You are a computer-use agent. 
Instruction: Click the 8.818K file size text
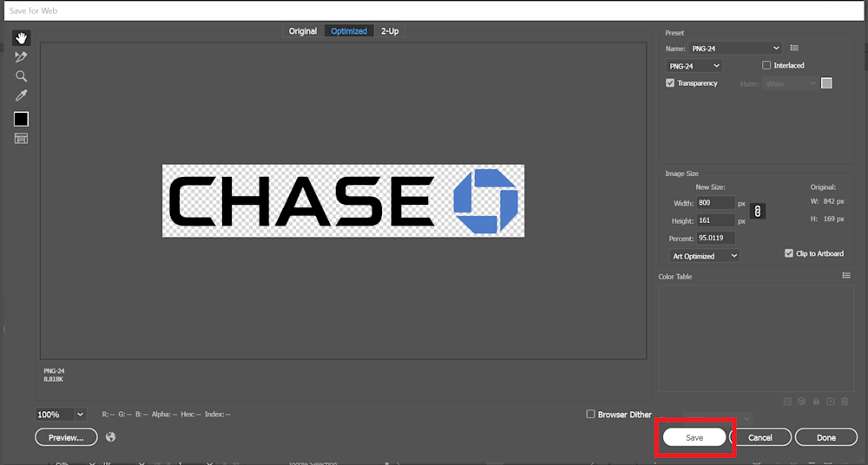[x=54, y=379]
